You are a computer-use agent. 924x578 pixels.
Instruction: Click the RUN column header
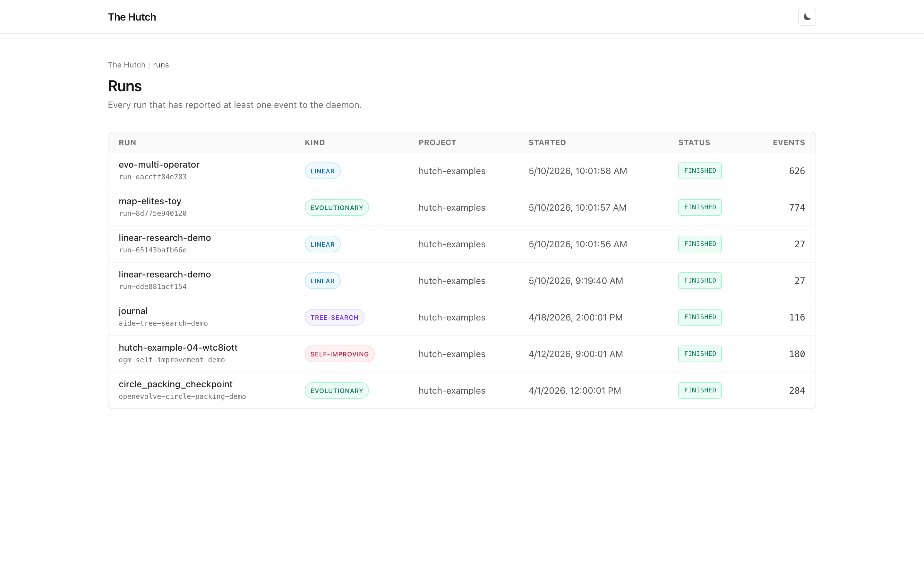pyautogui.click(x=127, y=143)
